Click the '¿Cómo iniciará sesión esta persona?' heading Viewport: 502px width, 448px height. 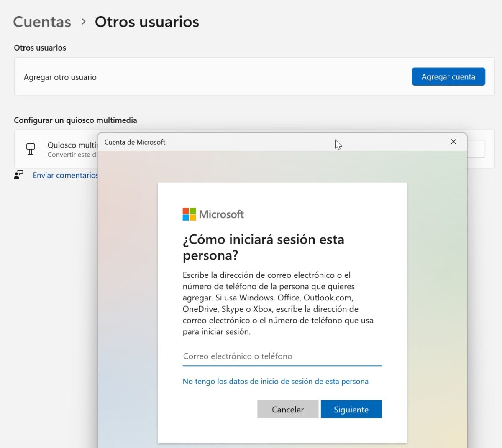(x=264, y=247)
